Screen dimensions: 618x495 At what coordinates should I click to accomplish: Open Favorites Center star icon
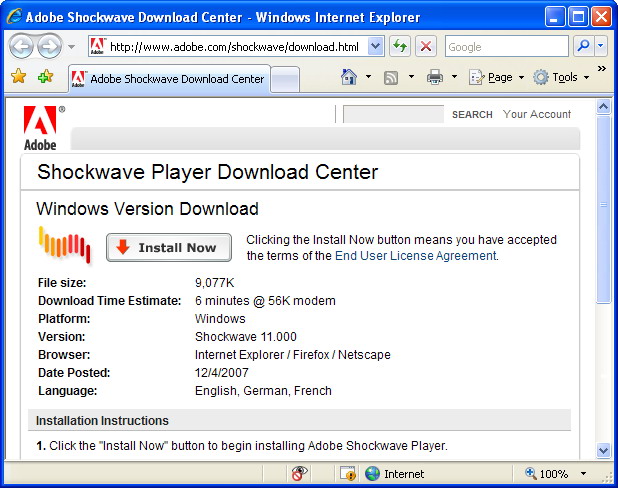tap(18, 77)
